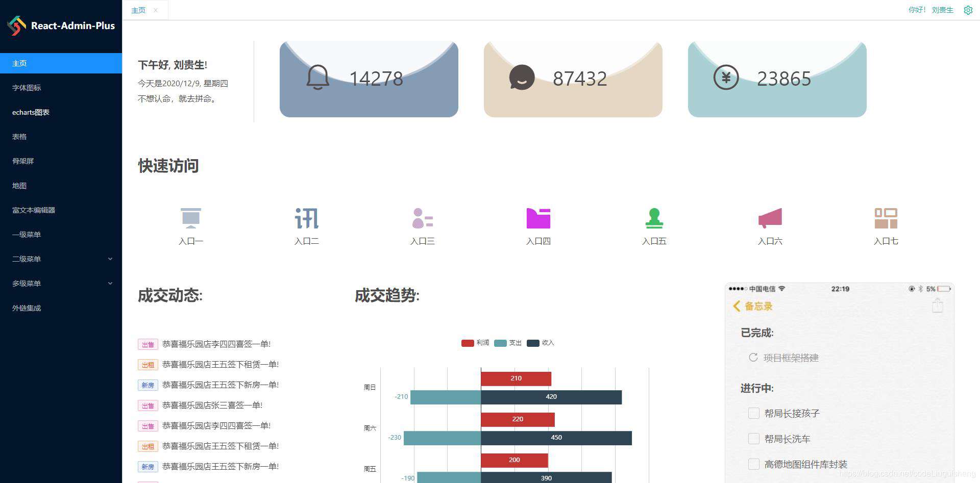Click the 周六 支出 bar -230
Viewport: 980px width, 483px height.
[442, 438]
